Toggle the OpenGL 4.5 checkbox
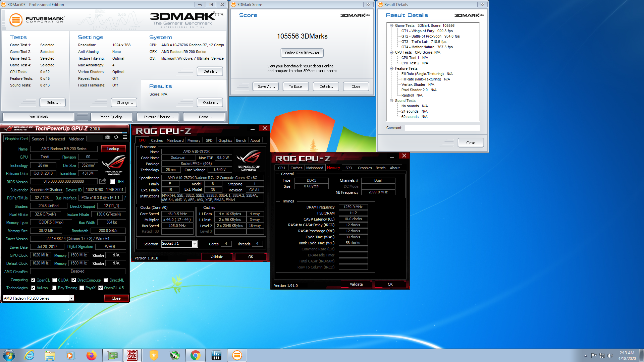 (100, 288)
